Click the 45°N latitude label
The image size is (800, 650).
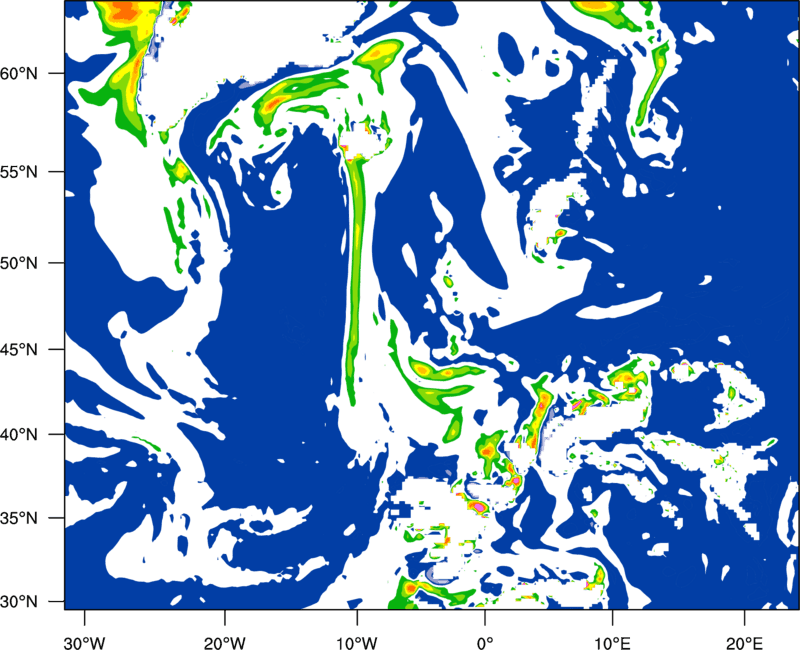pyautogui.click(x=19, y=349)
